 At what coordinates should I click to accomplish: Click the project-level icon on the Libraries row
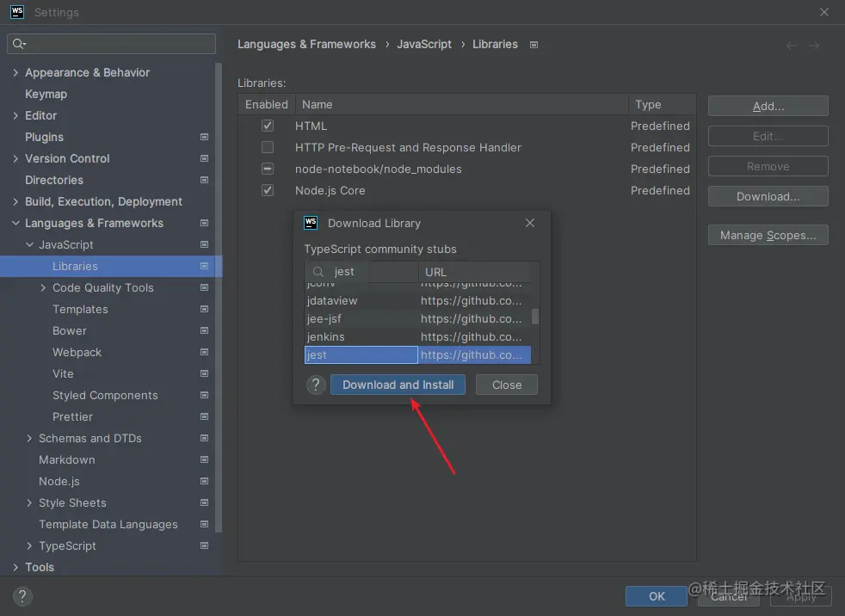coord(204,266)
